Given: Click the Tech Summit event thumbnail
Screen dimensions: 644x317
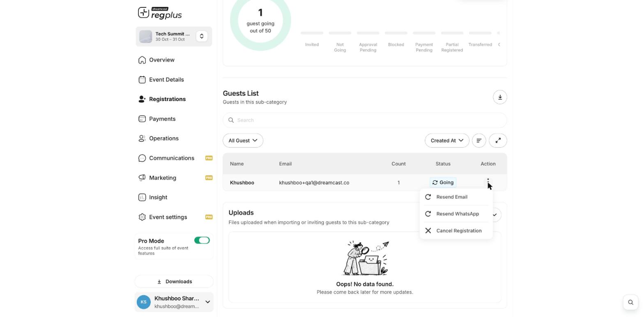Looking at the screenshot, I should click(x=145, y=37).
